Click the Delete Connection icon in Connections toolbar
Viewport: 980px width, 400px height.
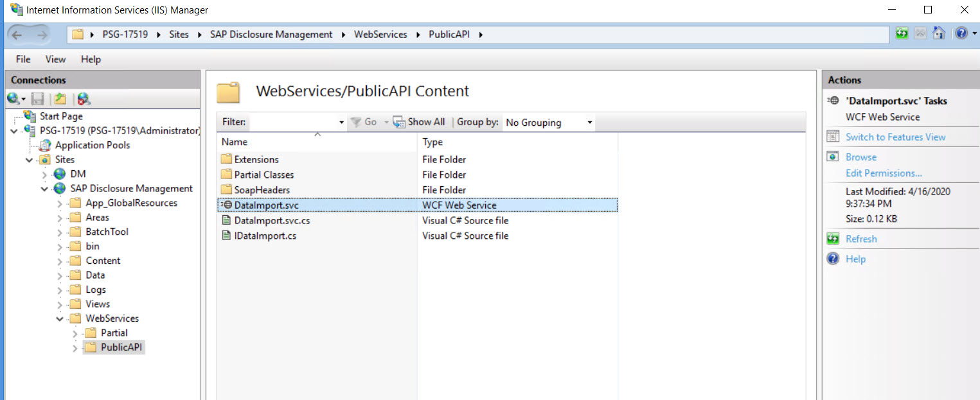click(84, 99)
